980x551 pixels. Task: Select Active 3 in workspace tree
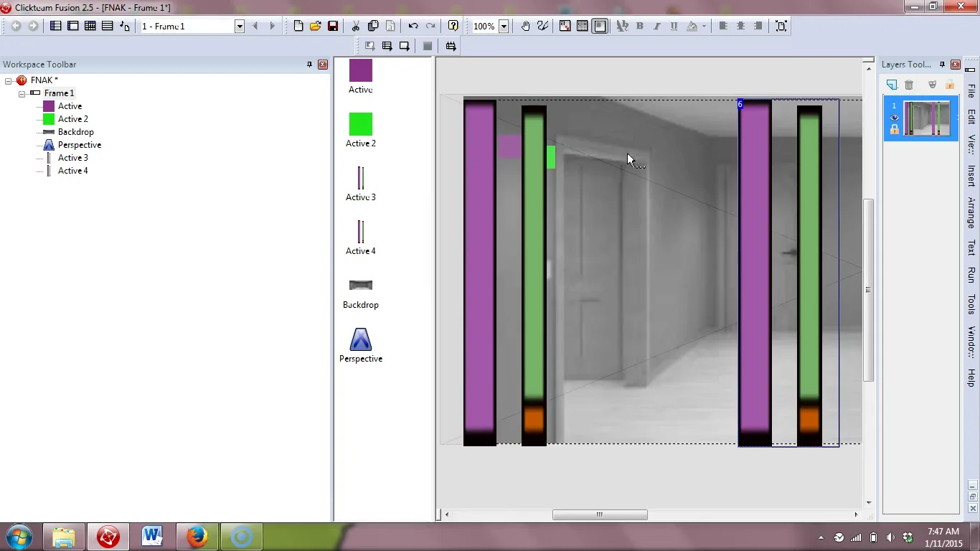73,158
